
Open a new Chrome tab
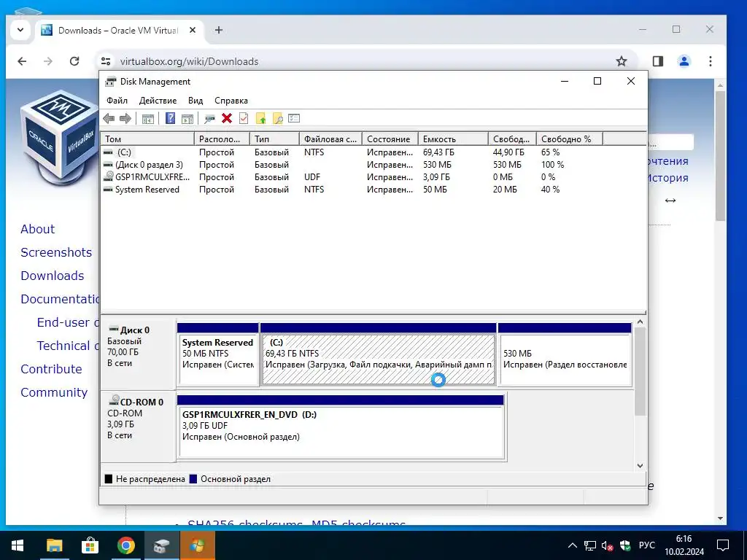coord(219,30)
